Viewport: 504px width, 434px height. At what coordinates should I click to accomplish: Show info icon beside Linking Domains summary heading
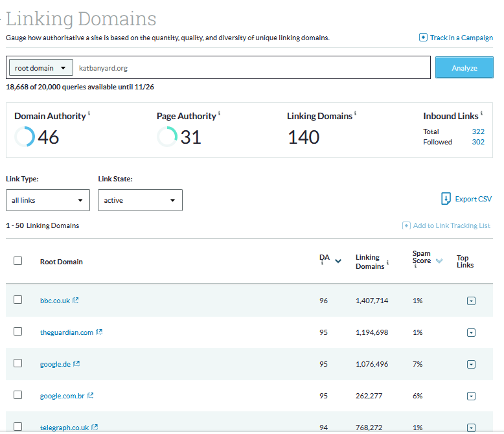[355, 113]
